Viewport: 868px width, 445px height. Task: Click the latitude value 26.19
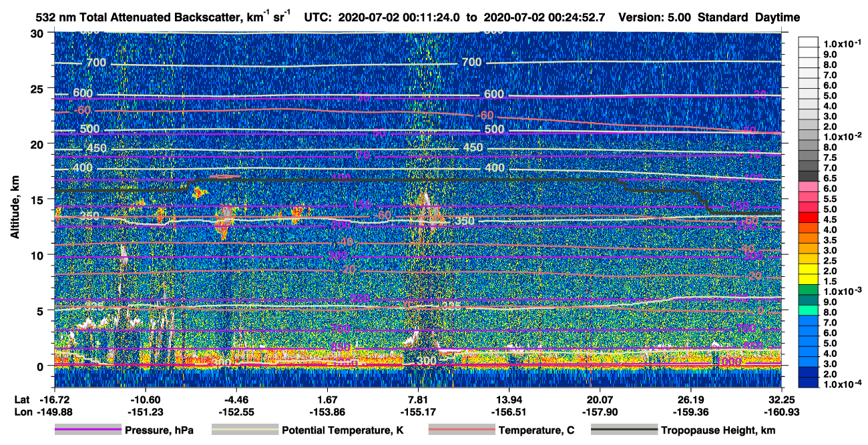pyautogui.click(x=691, y=399)
